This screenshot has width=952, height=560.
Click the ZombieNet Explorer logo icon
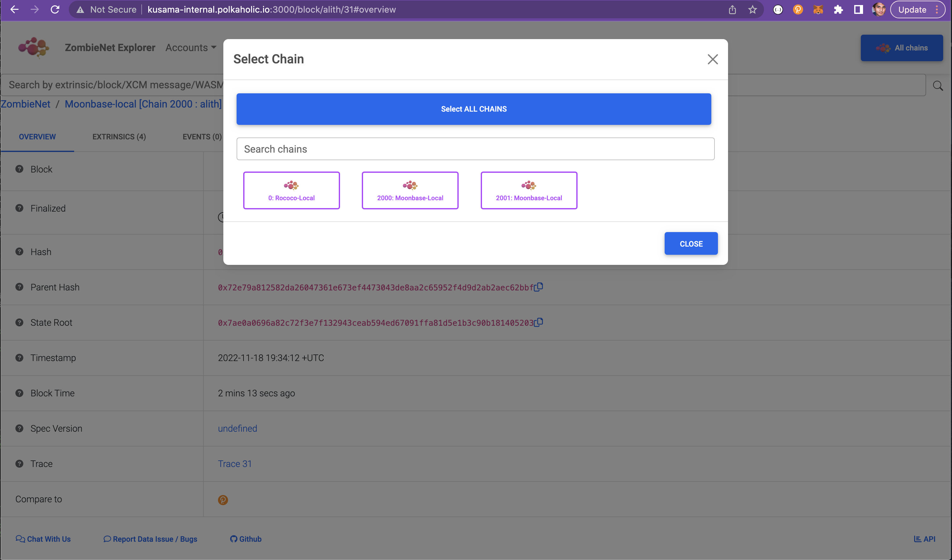click(34, 47)
